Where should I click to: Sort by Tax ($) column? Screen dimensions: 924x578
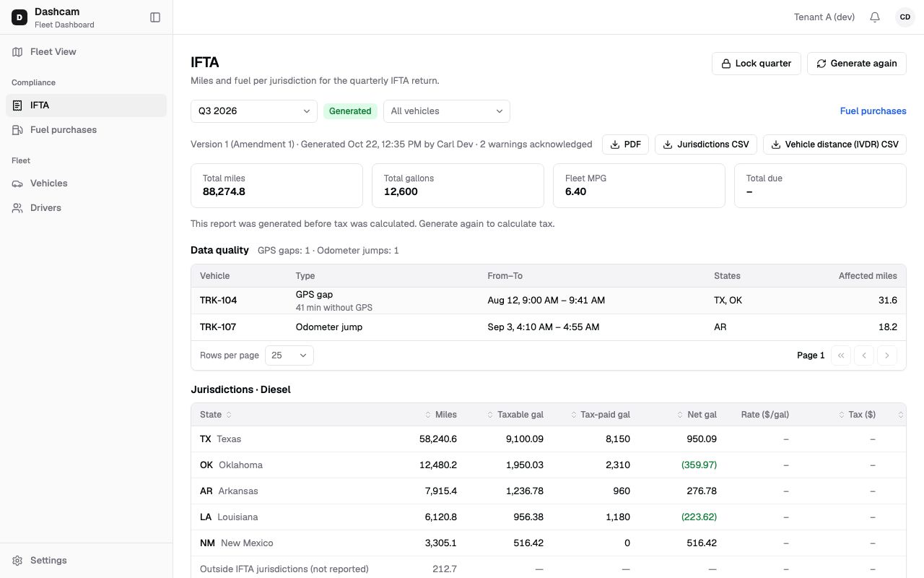[857, 415]
